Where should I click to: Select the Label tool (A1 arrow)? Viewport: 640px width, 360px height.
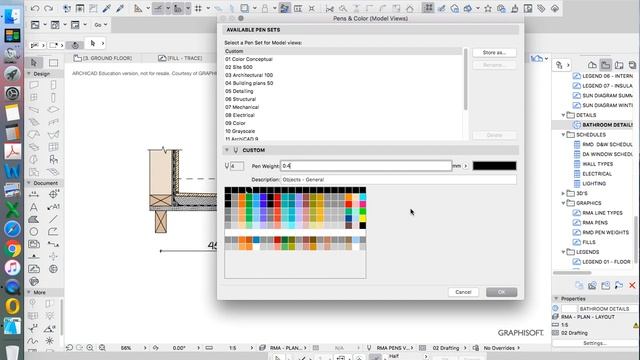click(x=53, y=207)
